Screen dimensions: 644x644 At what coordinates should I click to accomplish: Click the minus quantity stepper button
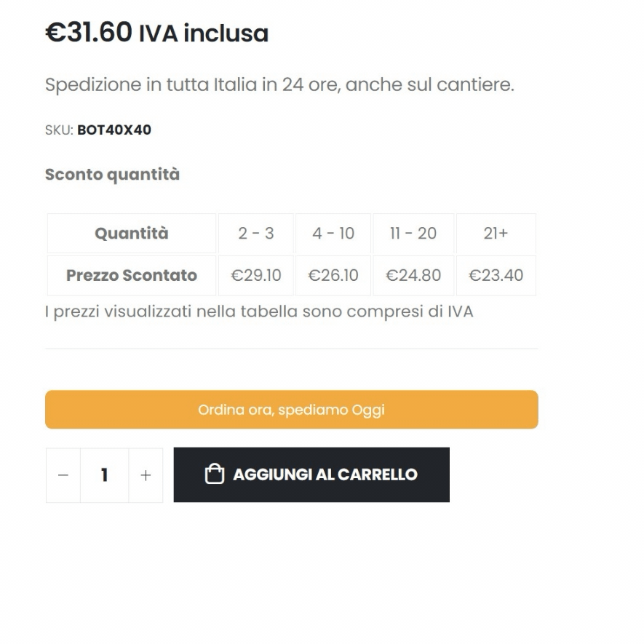(x=63, y=475)
